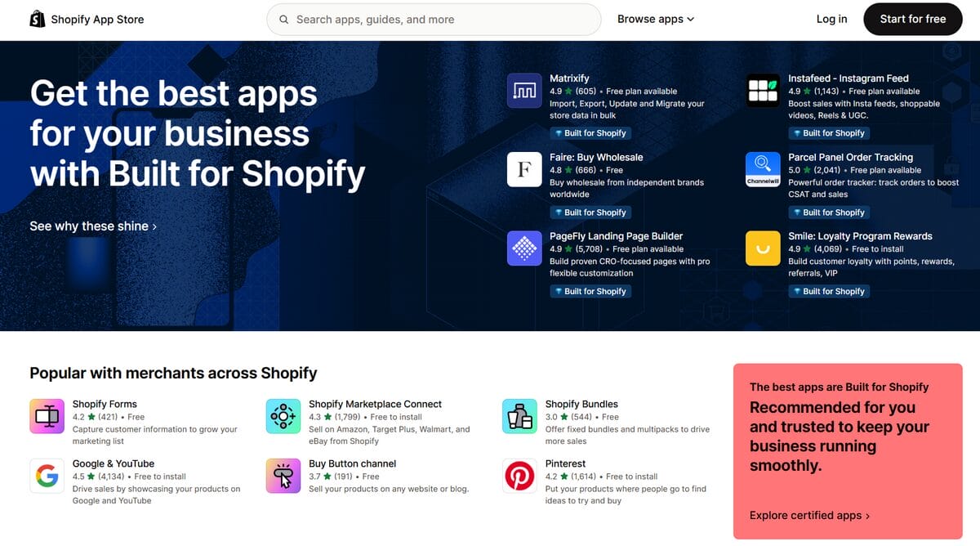Open the Smile: Loyalty Program Rewards icon

pos(762,248)
